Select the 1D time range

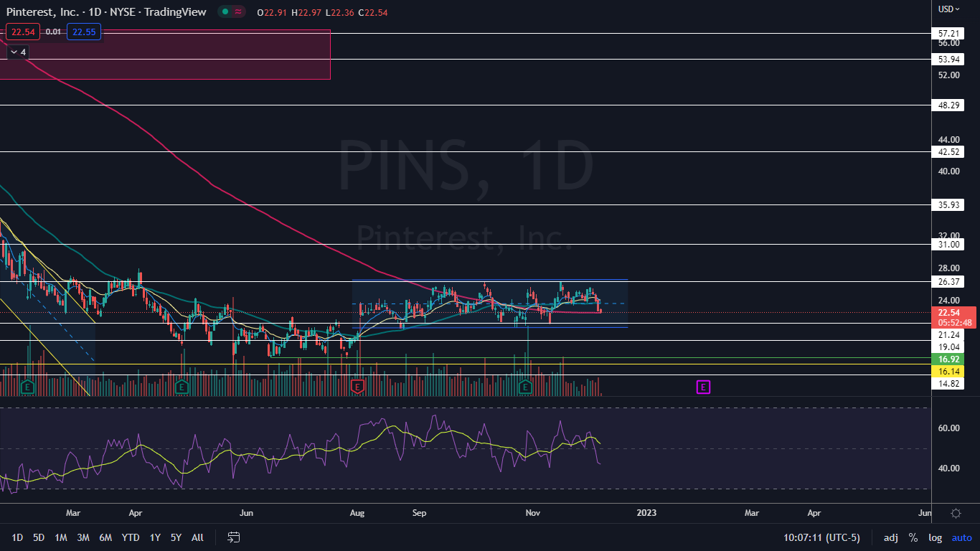[x=17, y=537]
